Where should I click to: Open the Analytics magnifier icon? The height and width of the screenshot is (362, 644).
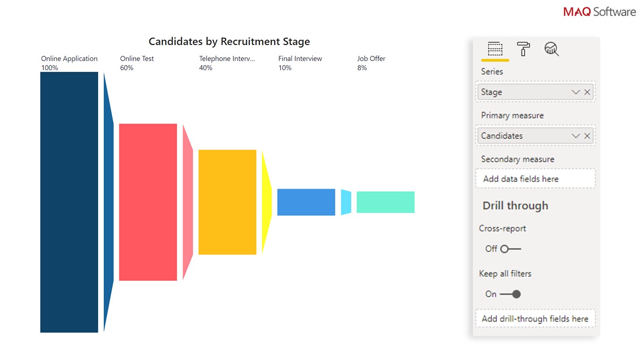coord(551,49)
